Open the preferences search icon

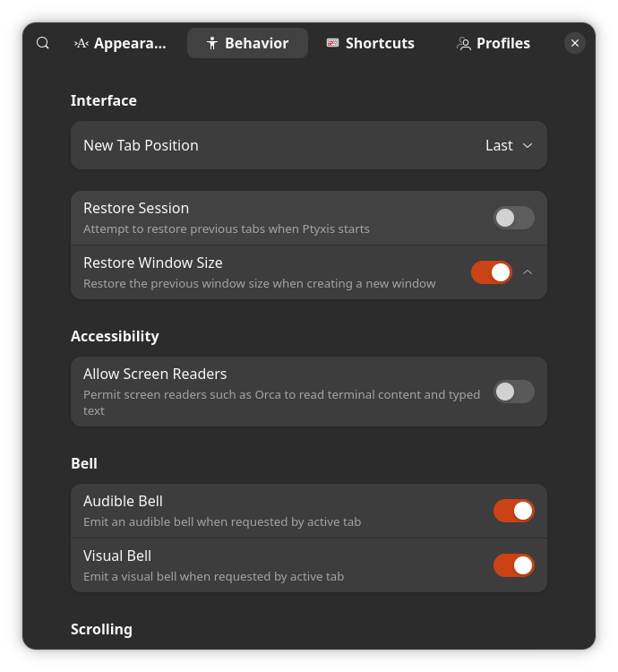(43, 43)
